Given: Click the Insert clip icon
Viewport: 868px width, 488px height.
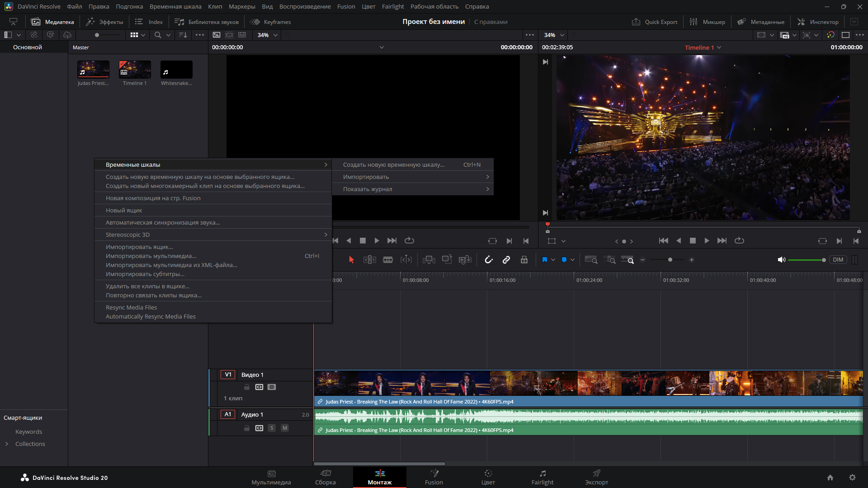Looking at the screenshot, I should point(429,260).
